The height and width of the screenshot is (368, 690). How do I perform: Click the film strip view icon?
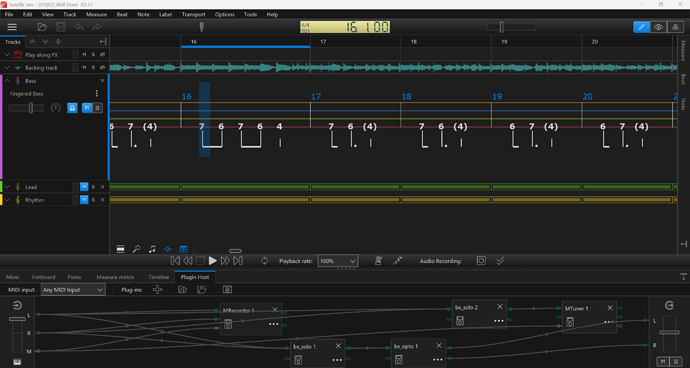[121, 249]
